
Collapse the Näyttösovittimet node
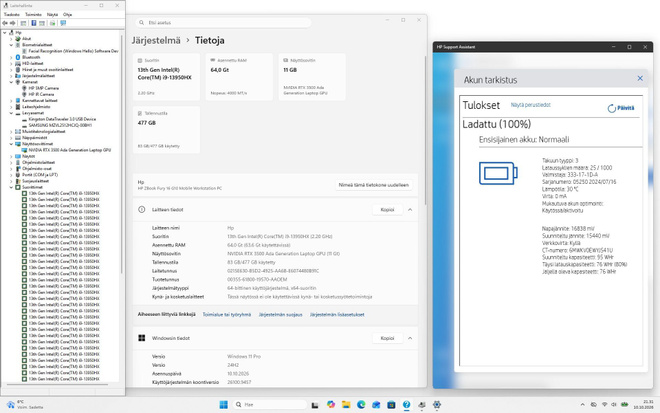[x=11, y=144]
